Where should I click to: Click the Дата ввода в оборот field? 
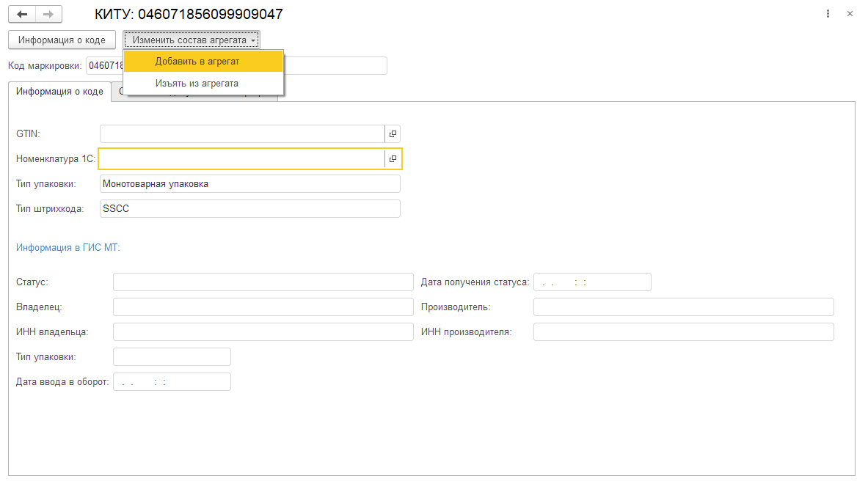(172, 381)
